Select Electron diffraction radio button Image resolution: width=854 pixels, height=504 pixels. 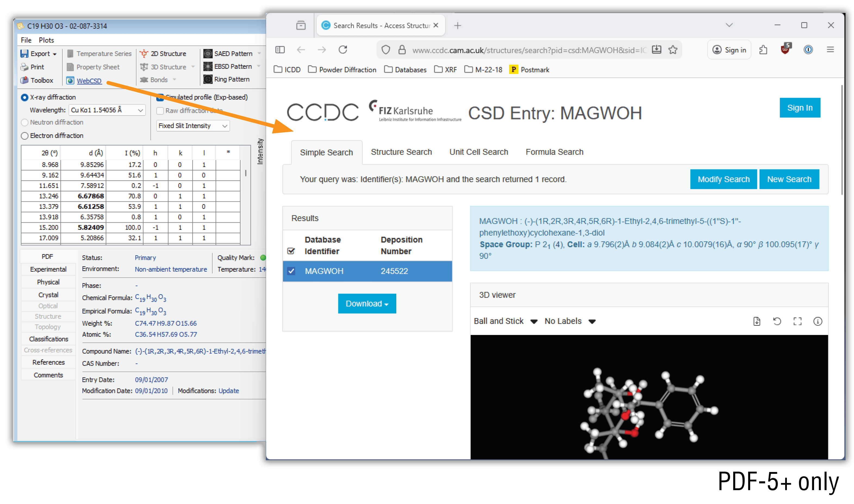tap(24, 136)
